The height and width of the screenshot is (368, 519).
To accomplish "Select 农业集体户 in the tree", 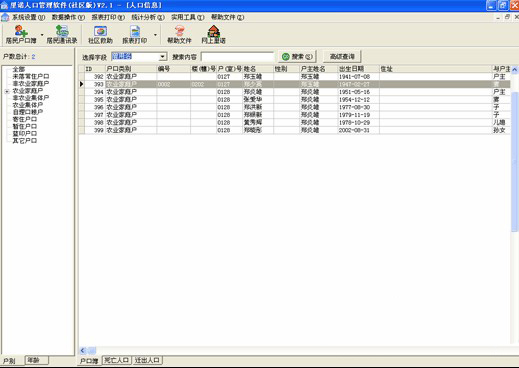I will [x=28, y=105].
